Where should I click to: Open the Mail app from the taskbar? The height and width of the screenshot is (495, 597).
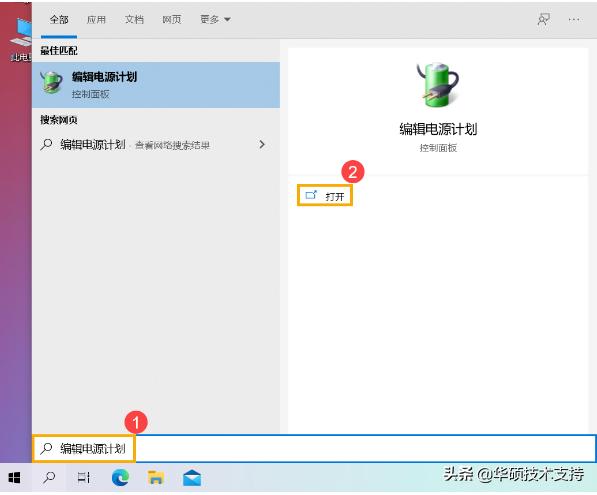point(192,477)
